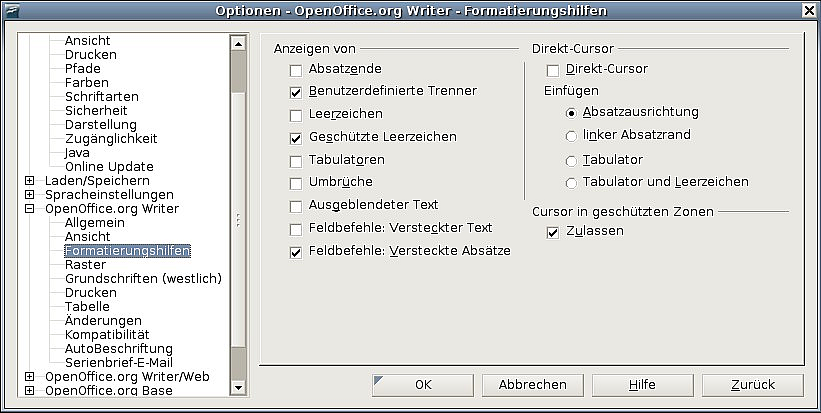Enable the Absatzende checkbox
Viewport: 821px width, 413px height.
(296, 71)
